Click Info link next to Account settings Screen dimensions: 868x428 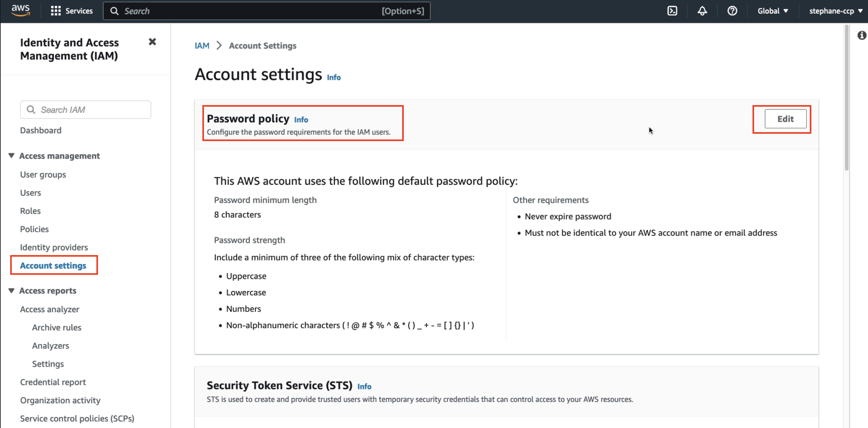333,77
